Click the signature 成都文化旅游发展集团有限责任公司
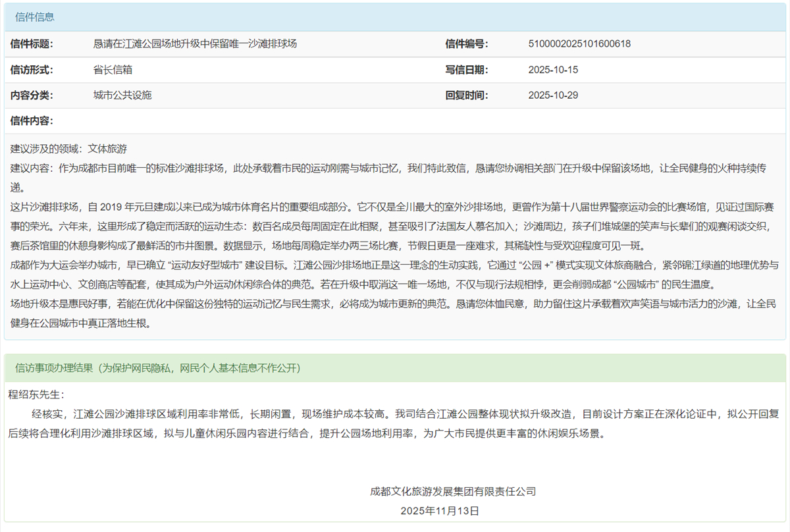Screen dimensions: 790x532 [453, 491]
